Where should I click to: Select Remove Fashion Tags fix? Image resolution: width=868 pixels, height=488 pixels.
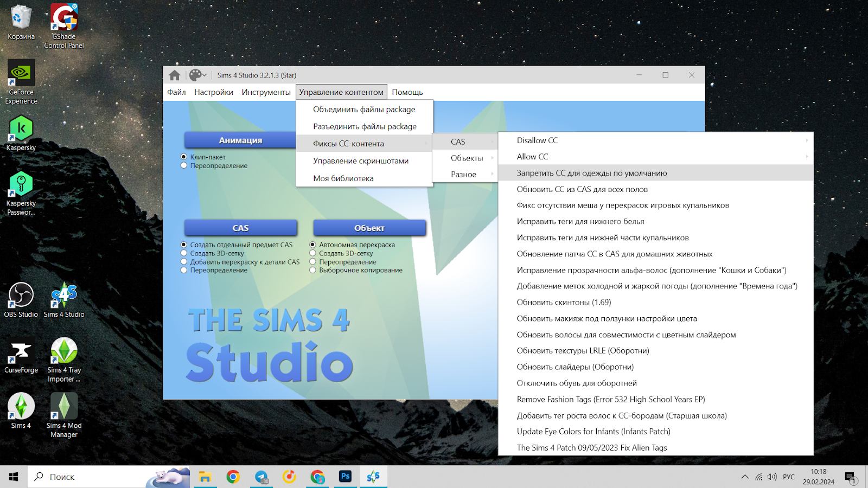tap(655, 399)
